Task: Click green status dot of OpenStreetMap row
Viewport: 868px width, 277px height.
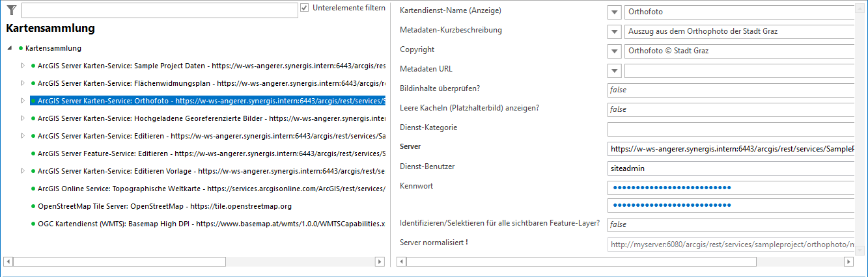Action: point(33,206)
